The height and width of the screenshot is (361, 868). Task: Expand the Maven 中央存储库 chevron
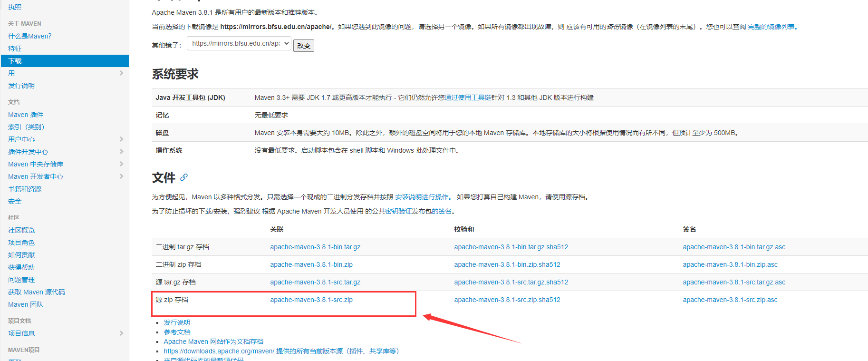click(121, 164)
